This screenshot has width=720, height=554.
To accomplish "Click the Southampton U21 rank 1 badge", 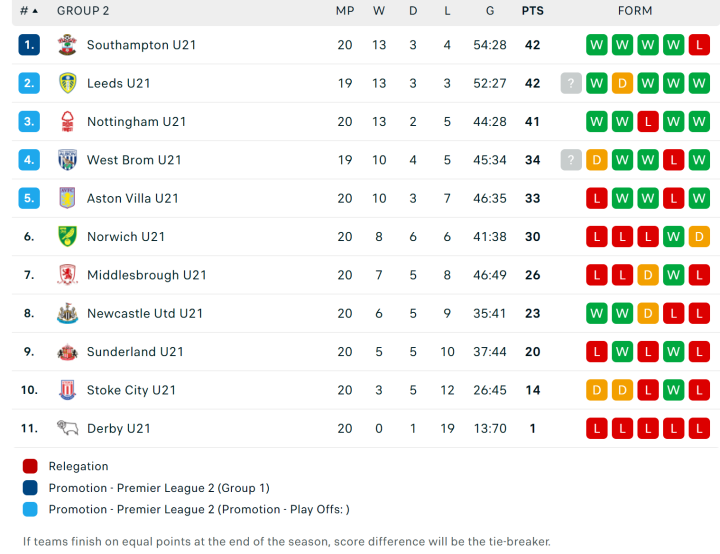I will 29,45.
